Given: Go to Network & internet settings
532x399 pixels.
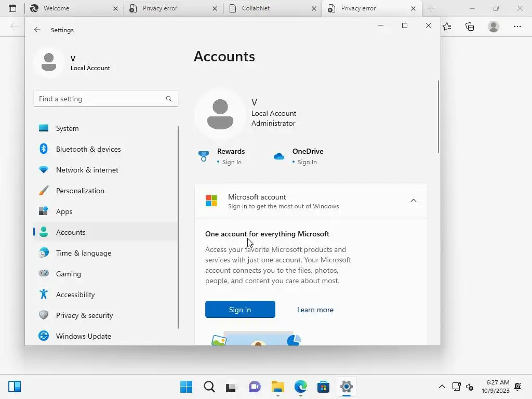Looking at the screenshot, I should [x=105, y=170].
